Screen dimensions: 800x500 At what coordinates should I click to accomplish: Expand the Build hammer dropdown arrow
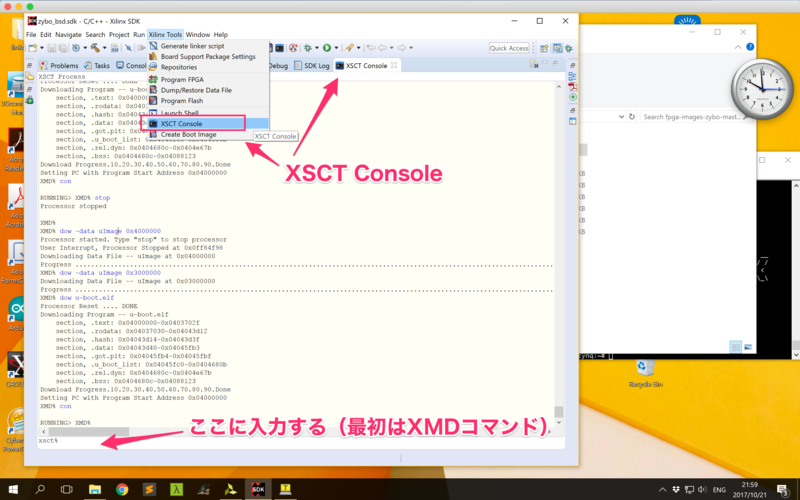tap(104, 48)
